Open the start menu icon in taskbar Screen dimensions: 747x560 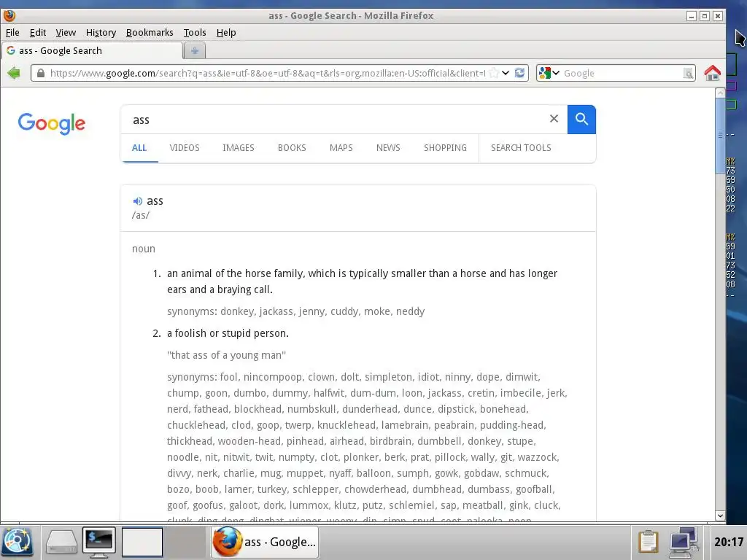18,542
